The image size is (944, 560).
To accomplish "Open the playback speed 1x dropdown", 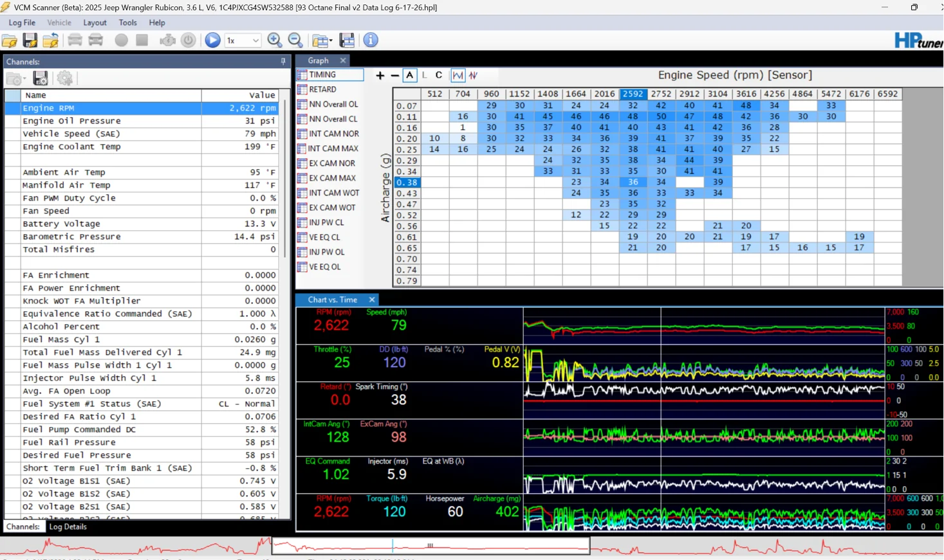I will (243, 40).
